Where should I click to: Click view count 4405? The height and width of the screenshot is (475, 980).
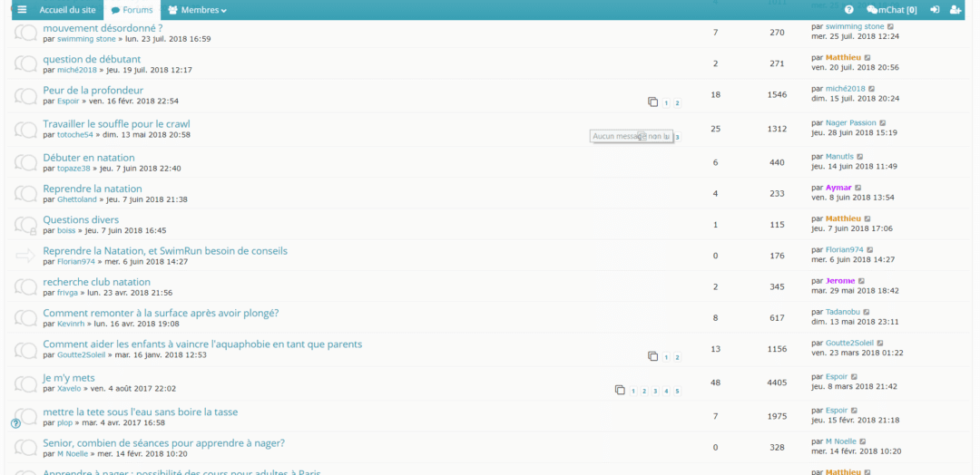(x=777, y=383)
